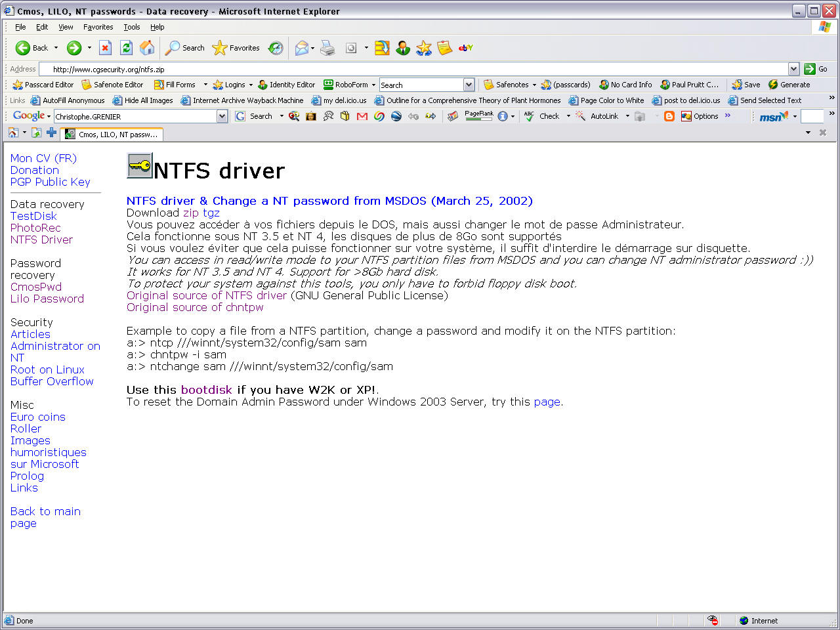Click the Internet zone status bar indicator
The height and width of the screenshot is (630, 840).
click(x=758, y=620)
